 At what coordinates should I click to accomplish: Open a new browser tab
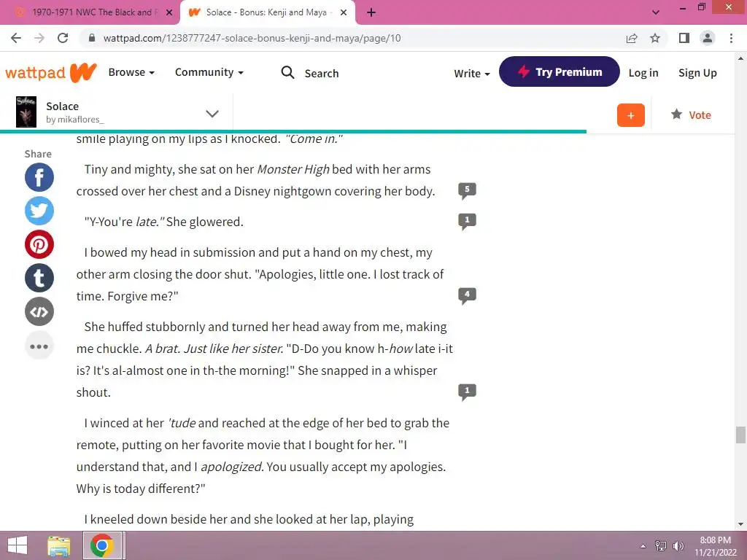pyautogui.click(x=371, y=12)
